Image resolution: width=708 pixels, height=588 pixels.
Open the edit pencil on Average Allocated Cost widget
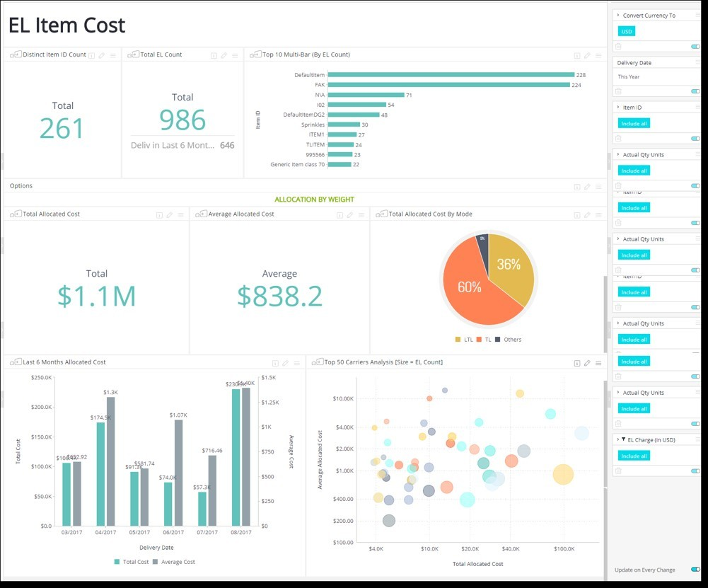pyautogui.click(x=349, y=214)
